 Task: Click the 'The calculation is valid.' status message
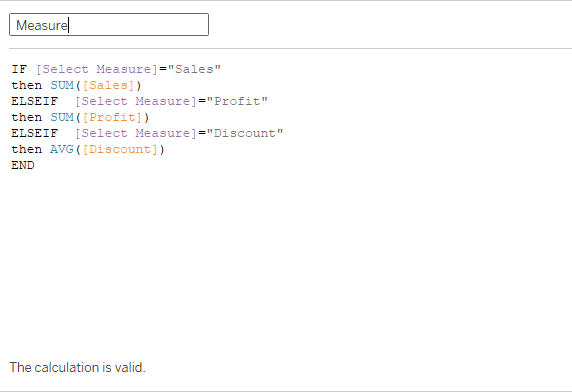coord(77,367)
